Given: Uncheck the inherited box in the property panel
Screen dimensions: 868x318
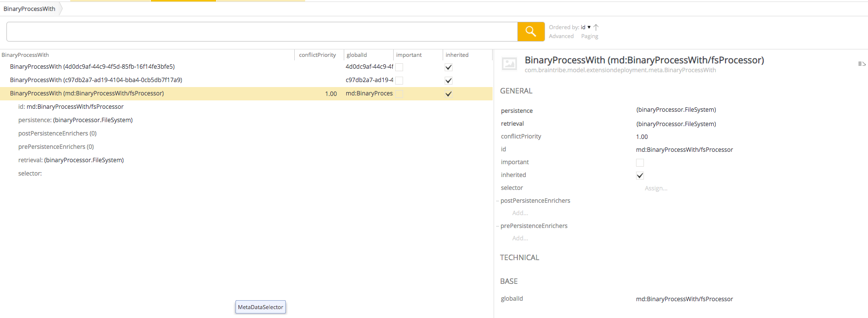Looking at the screenshot, I should coord(640,176).
